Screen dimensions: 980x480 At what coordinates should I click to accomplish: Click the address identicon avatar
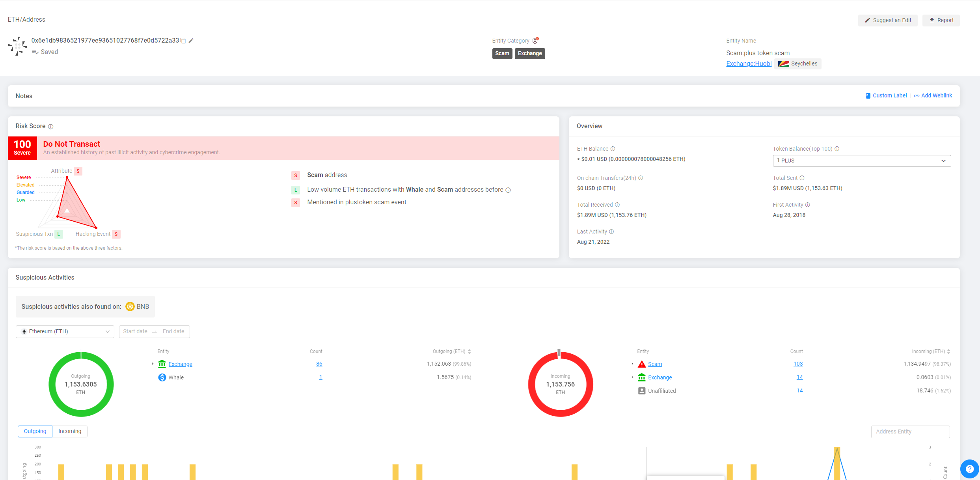(18, 46)
